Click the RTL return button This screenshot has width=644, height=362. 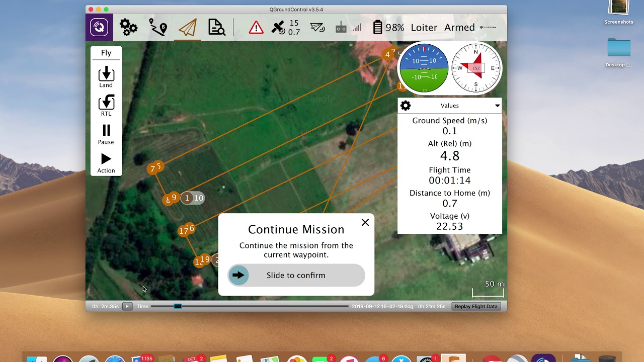coord(106,106)
